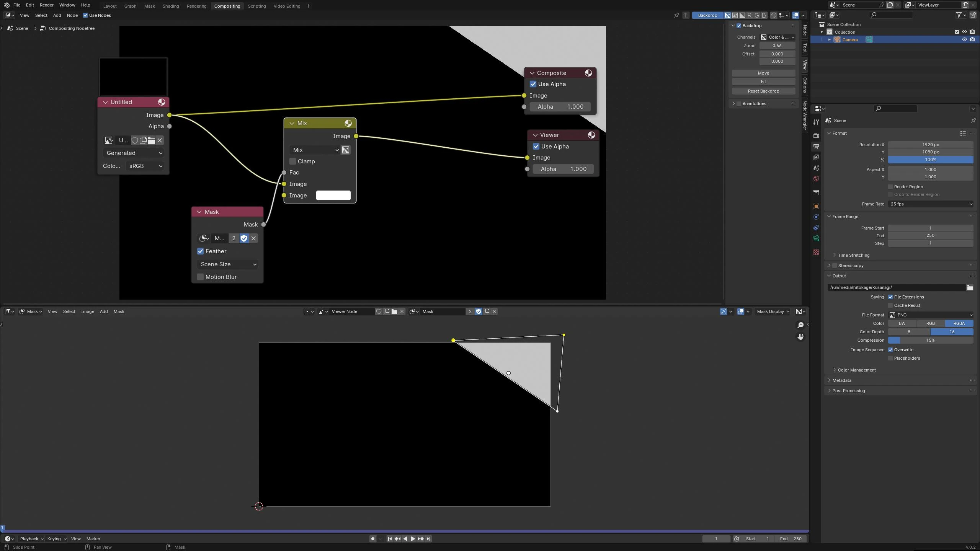This screenshot has height=551, width=980.
Task: Open the Scene properties tab icon
Action: point(816,168)
